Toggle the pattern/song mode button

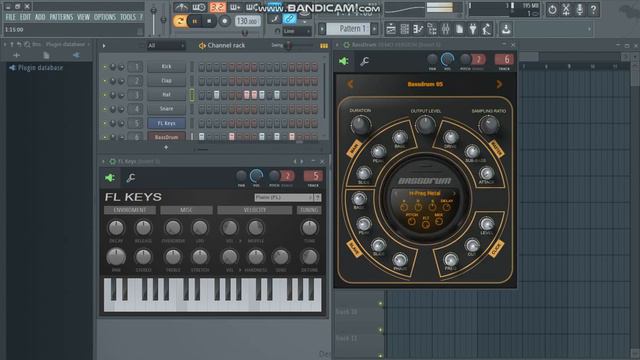(180, 21)
